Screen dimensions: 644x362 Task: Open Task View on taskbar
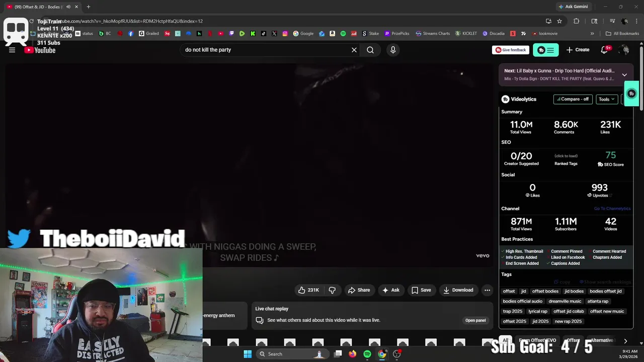tap(338, 354)
